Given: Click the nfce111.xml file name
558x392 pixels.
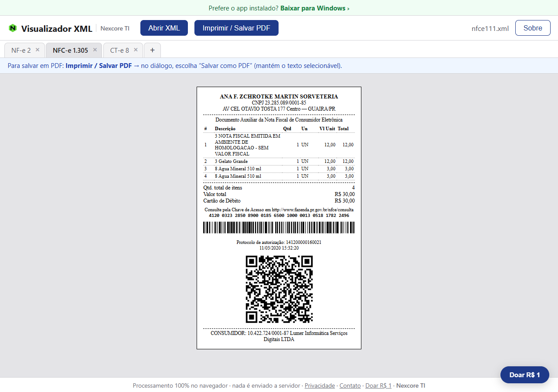Looking at the screenshot, I should pyautogui.click(x=490, y=28).
